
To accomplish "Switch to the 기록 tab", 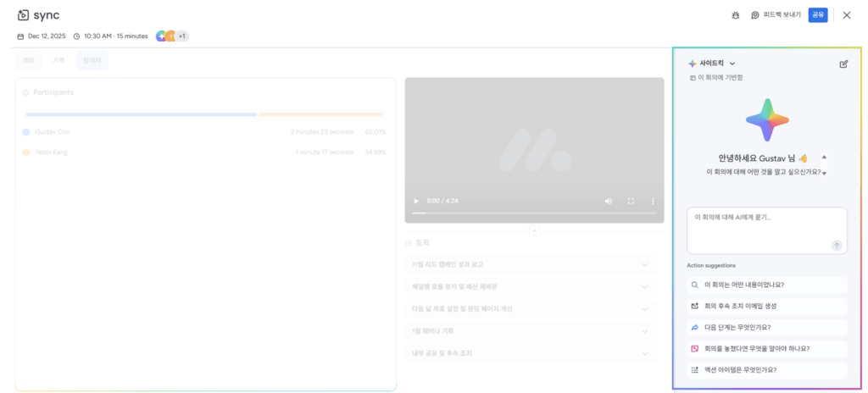I will pos(58,60).
